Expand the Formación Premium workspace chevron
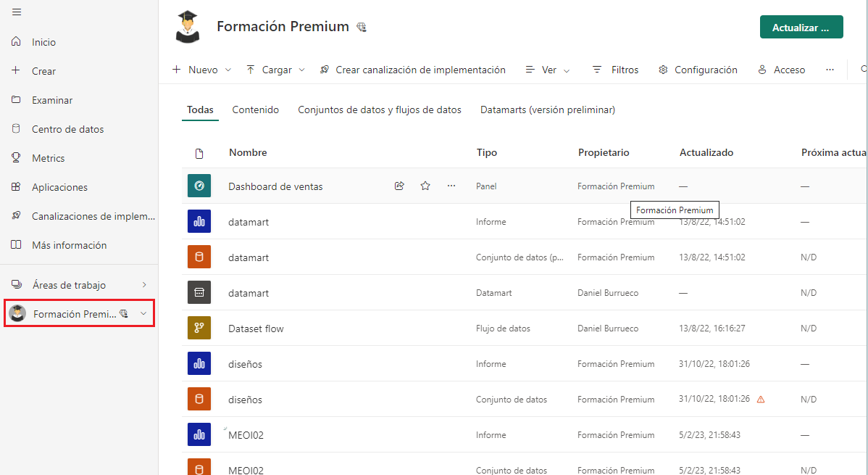868x475 pixels. pyautogui.click(x=143, y=314)
